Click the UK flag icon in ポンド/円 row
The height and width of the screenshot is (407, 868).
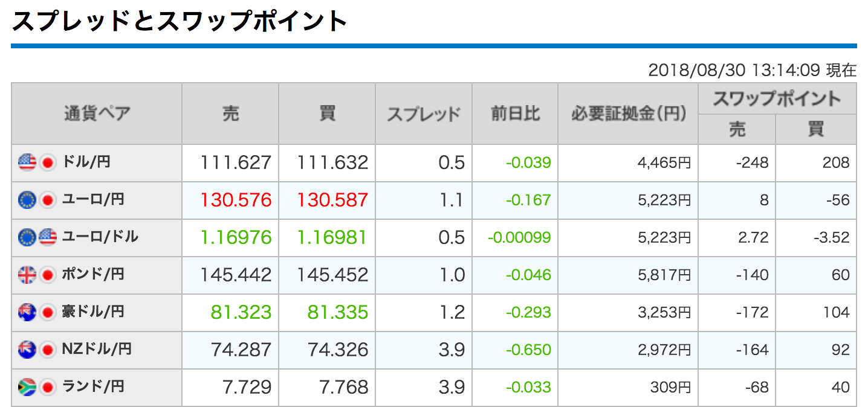click(x=27, y=275)
